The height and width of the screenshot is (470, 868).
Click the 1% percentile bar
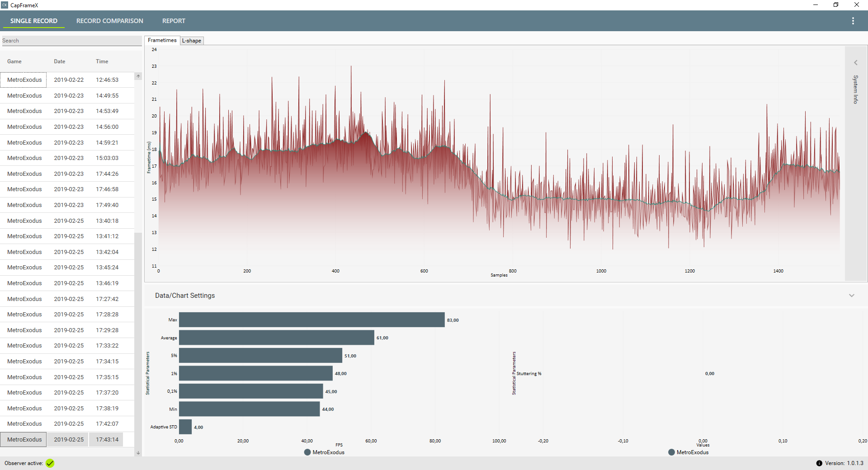coord(256,373)
